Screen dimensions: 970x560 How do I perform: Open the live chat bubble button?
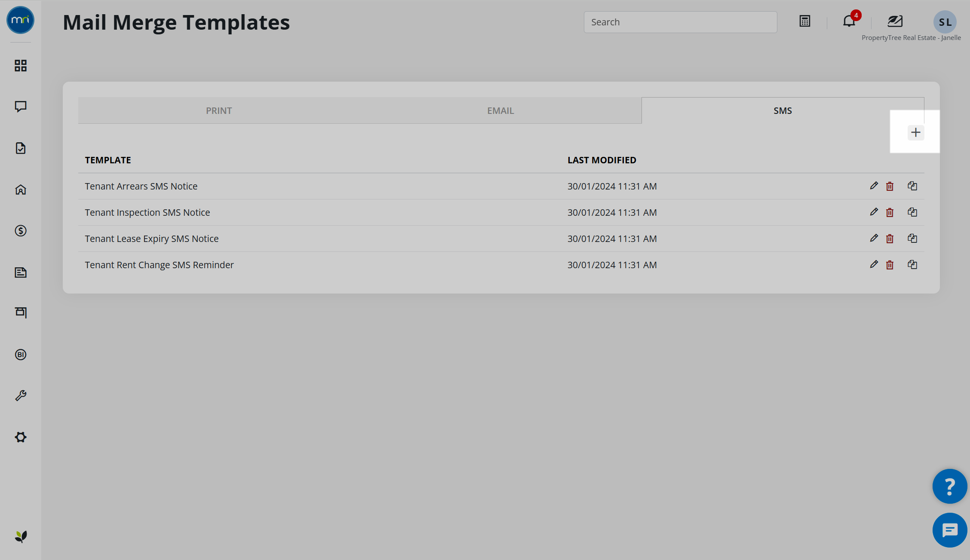950,530
